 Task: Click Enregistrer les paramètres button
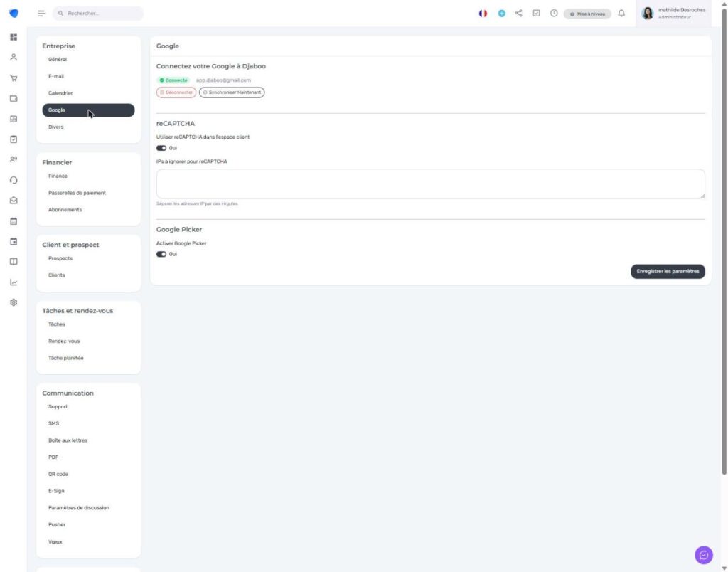pyautogui.click(x=668, y=271)
